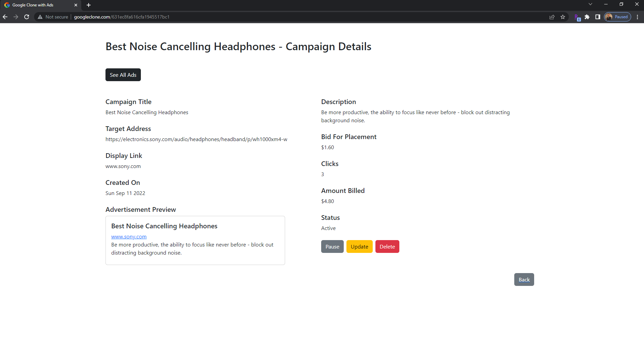The image size is (644, 363).
Task: Select the Target Address URL text
Action: pyautogui.click(x=196, y=139)
